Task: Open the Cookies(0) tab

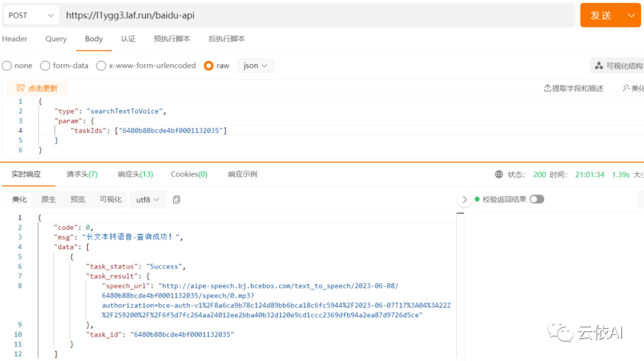Action: pos(189,174)
